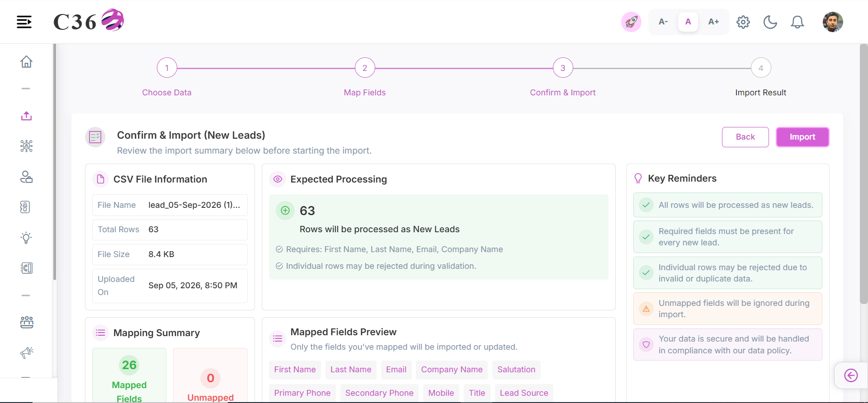Click the Lead Source field tag
The image size is (868, 403).
pos(524,393)
